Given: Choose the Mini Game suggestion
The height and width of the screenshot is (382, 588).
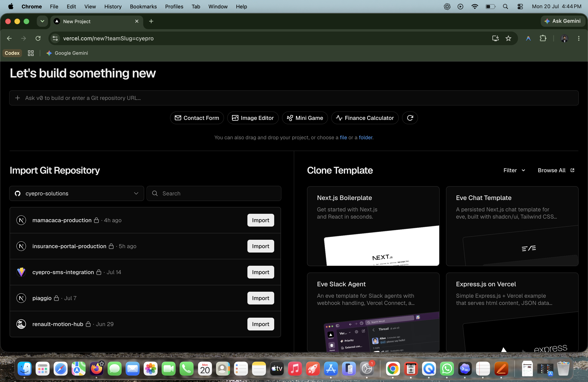Looking at the screenshot, I should (305, 118).
